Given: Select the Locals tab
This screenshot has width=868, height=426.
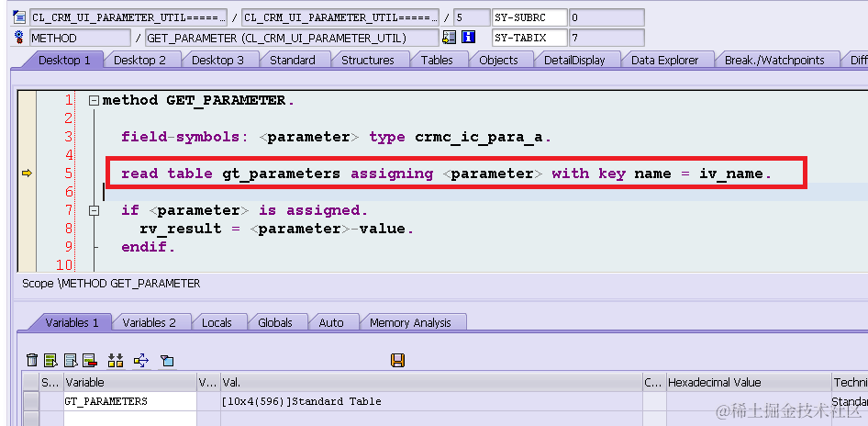Looking at the screenshot, I should tap(217, 322).
